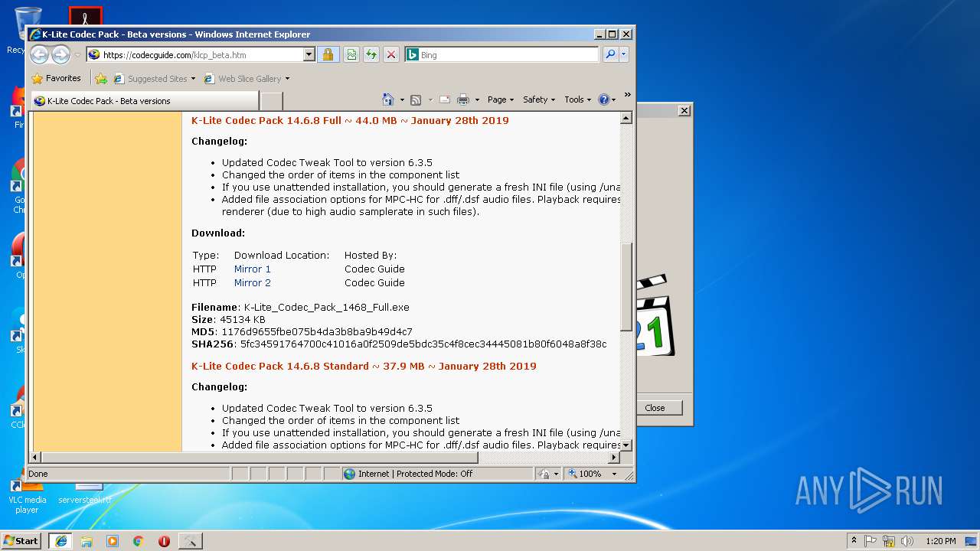The height and width of the screenshot is (551, 980).
Task: Expand the Print dropdown arrow
Action: pyautogui.click(x=477, y=99)
